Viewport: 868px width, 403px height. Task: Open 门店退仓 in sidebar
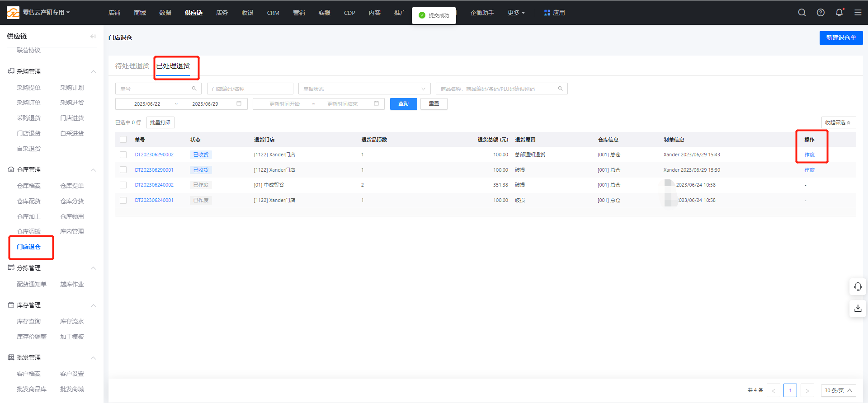point(28,247)
